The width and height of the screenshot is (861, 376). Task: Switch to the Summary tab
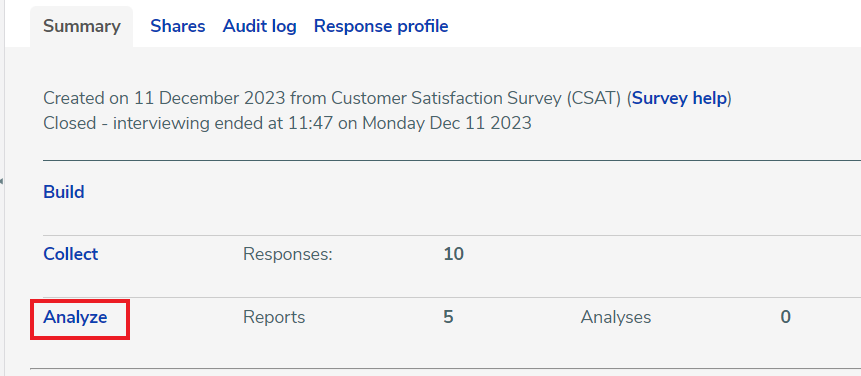pyautogui.click(x=82, y=26)
